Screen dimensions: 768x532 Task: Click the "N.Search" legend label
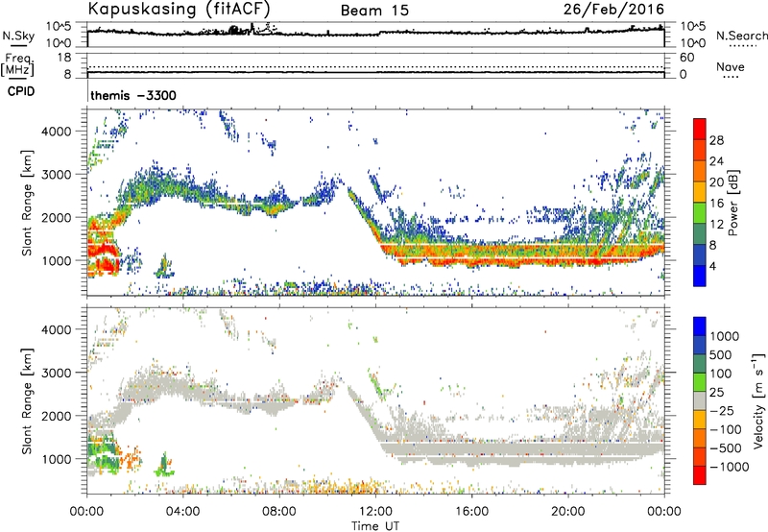tap(741, 36)
